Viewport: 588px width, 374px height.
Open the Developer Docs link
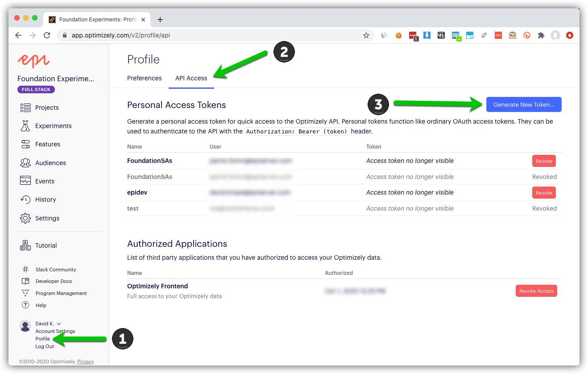pos(54,281)
